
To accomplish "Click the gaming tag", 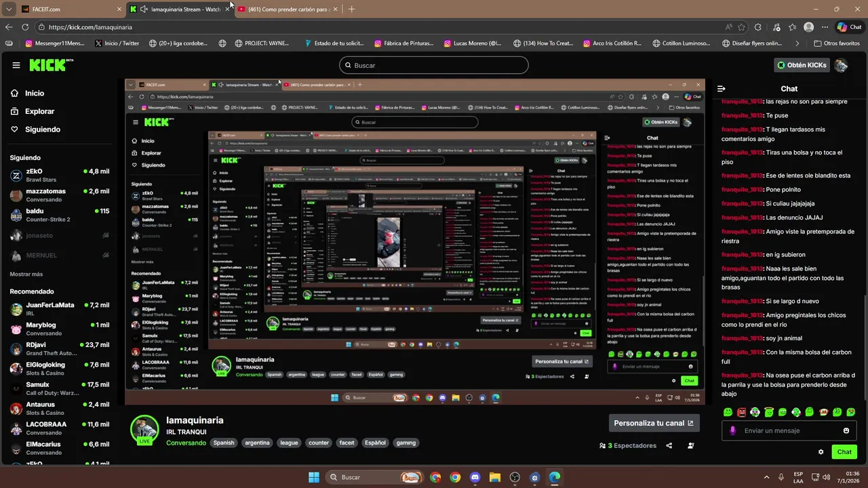I will coord(406,443).
